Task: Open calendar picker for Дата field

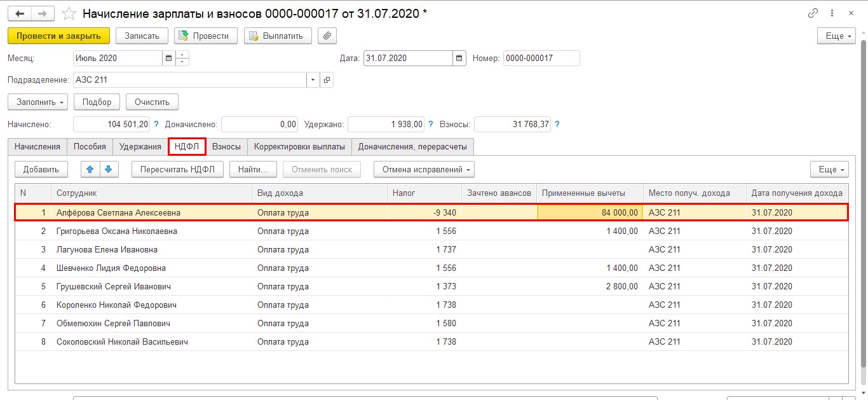Action: coord(459,59)
